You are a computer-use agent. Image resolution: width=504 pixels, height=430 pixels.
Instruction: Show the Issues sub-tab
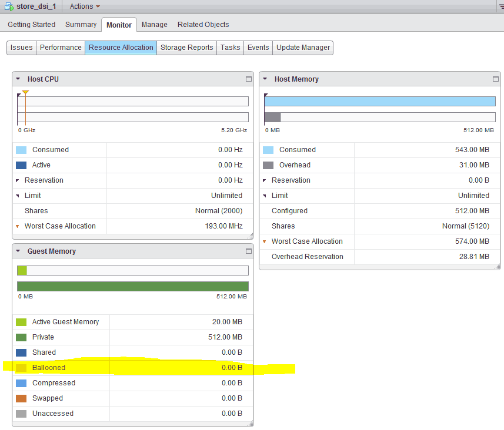click(x=22, y=48)
